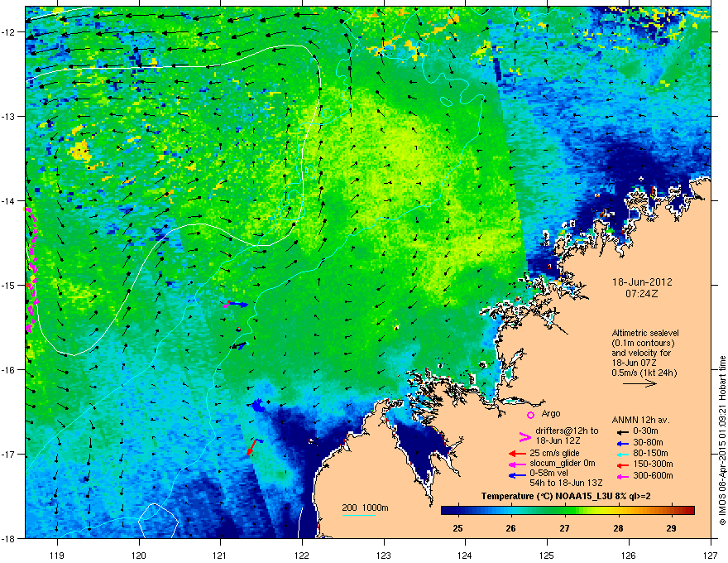Click the '25 cm/s glide' legend label
Screen dimensions: 728x563
click(x=555, y=453)
